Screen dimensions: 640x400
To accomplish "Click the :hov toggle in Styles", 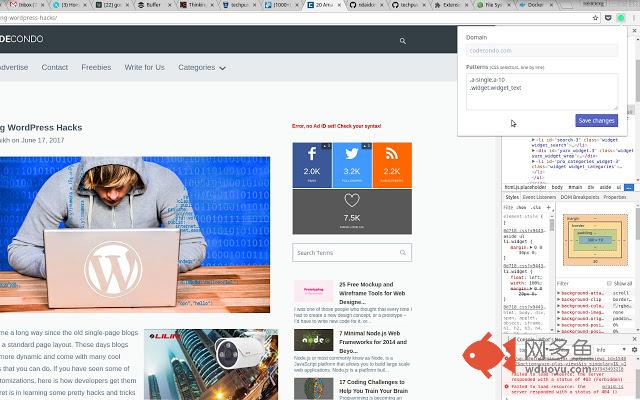I will tap(521, 207).
